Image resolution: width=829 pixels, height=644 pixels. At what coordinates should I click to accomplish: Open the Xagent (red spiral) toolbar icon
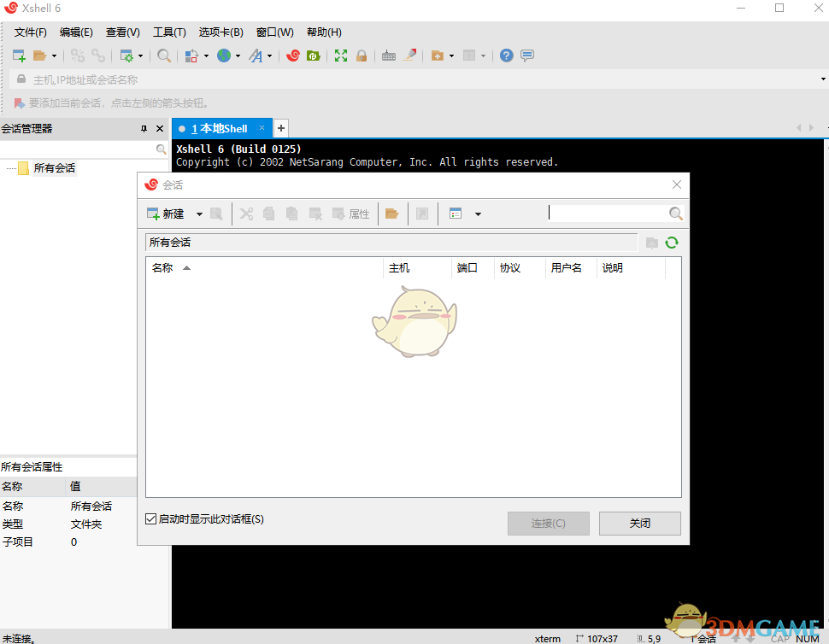point(292,55)
